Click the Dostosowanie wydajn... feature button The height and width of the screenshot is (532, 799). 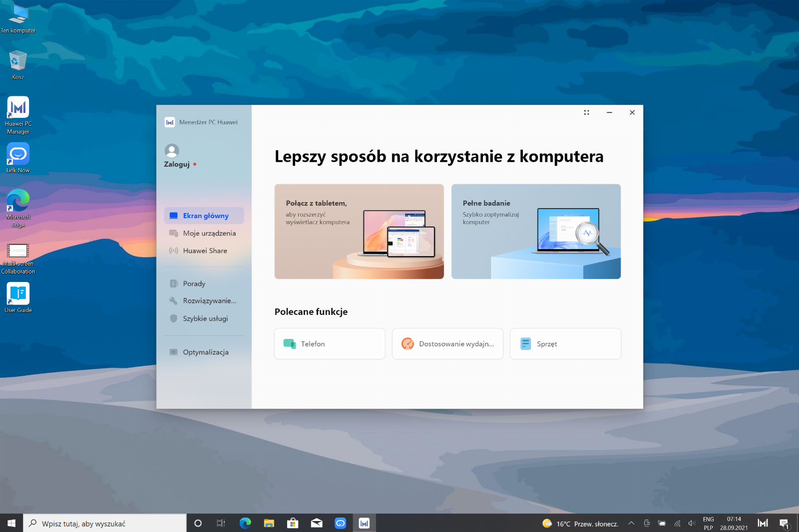pyautogui.click(x=447, y=344)
